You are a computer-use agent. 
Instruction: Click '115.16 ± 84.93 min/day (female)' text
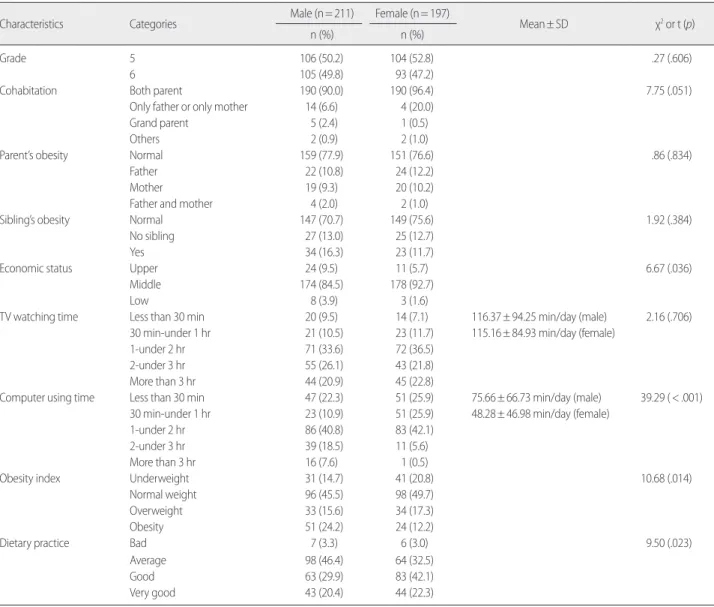543,333
